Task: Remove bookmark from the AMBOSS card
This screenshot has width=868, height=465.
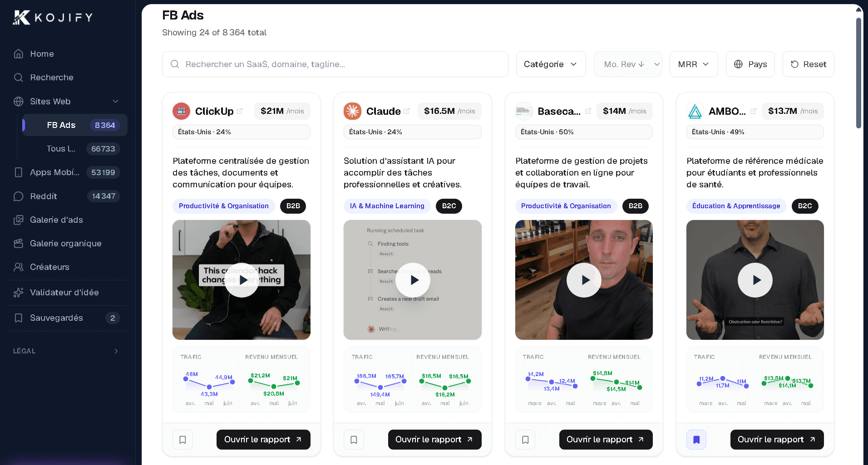Action: point(696,440)
